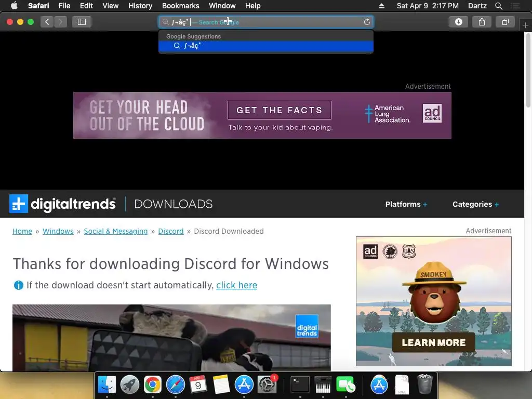Show the Safari sidebar
This screenshot has height=399, width=532.
click(x=82, y=22)
